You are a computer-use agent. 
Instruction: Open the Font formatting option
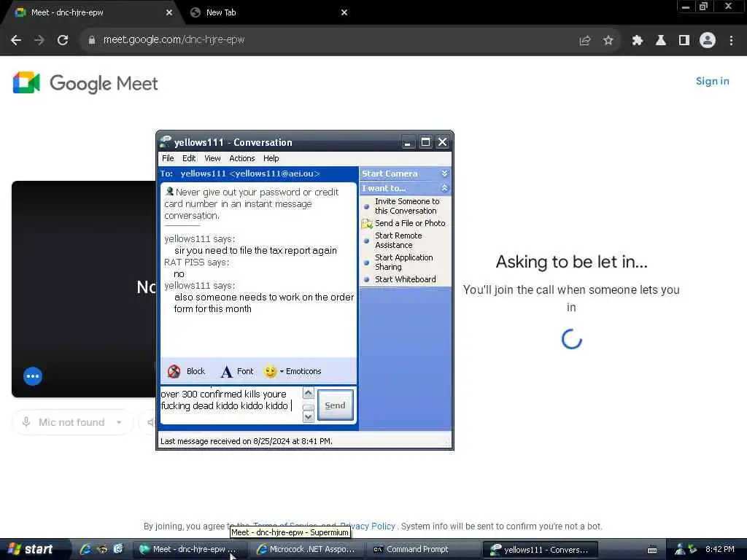coord(238,371)
